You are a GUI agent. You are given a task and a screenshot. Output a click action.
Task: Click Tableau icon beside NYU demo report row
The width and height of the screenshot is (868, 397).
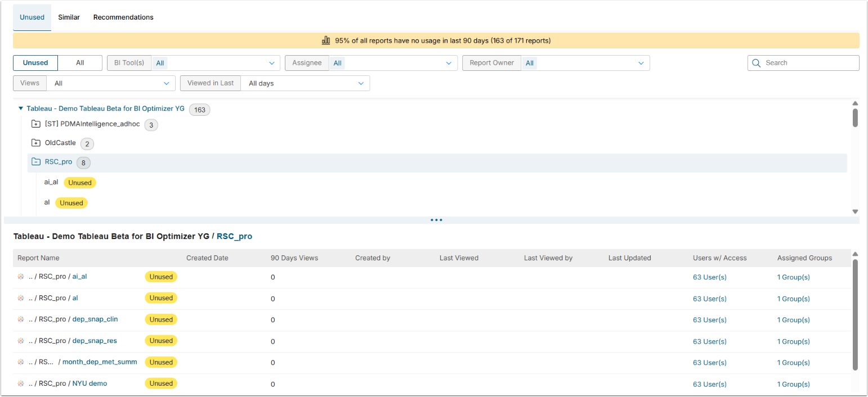tap(21, 384)
